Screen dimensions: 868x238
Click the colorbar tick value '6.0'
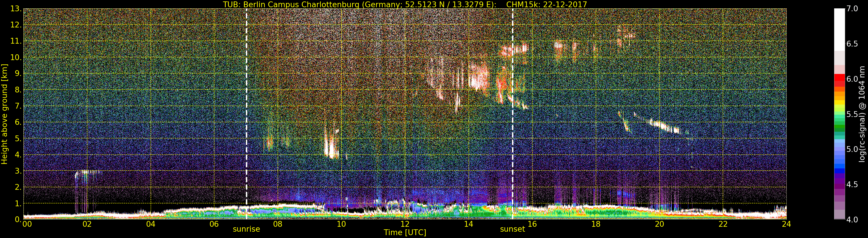(x=852, y=79)
